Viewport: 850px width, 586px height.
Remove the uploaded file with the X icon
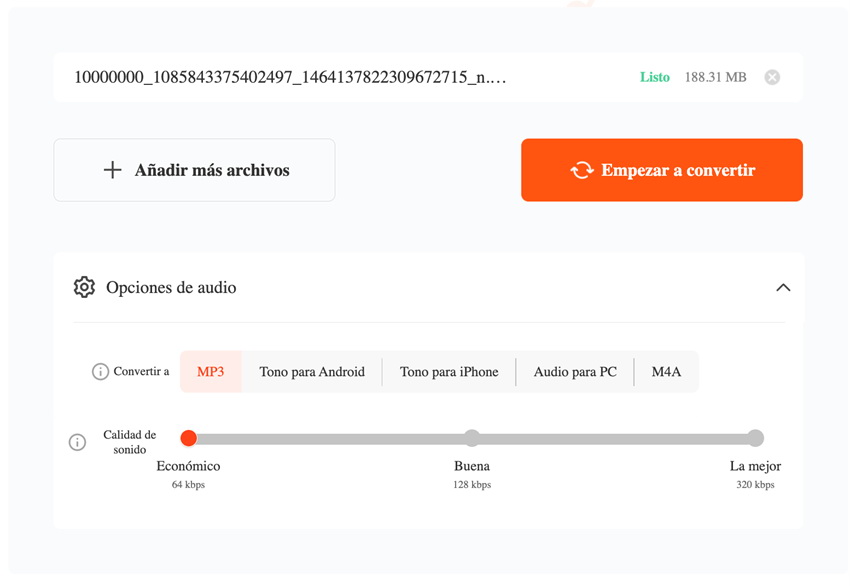772,78
